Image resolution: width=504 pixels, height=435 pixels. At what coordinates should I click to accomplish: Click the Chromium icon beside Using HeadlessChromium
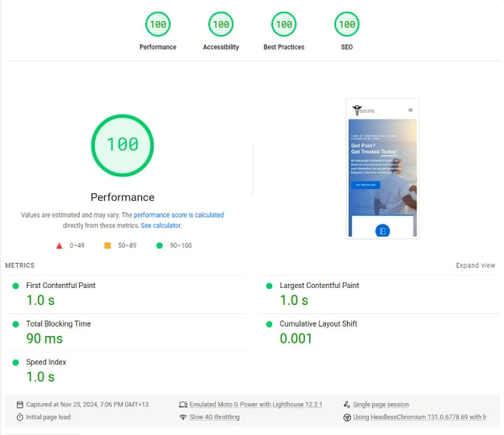tap(347, 417)
